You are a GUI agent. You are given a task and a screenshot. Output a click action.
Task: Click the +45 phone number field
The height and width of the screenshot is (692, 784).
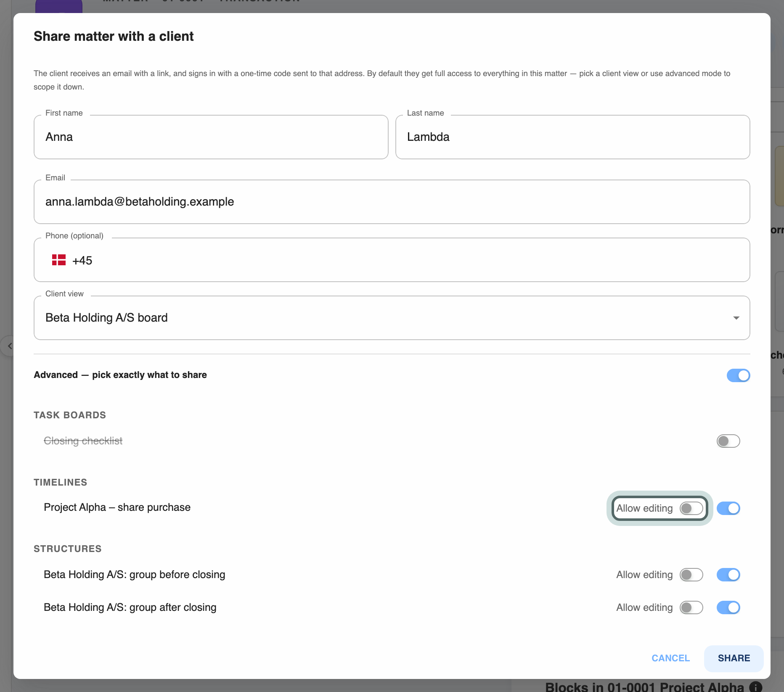tap(392, 260)
